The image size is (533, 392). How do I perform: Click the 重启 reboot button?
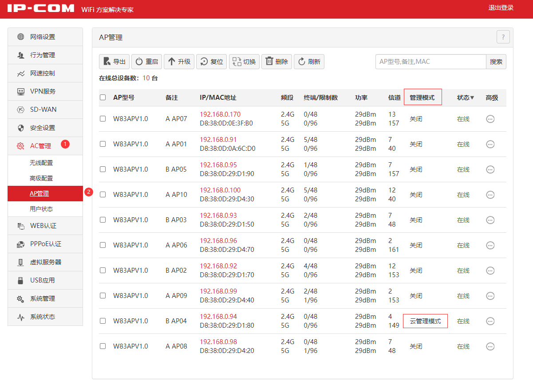point(146,62)
